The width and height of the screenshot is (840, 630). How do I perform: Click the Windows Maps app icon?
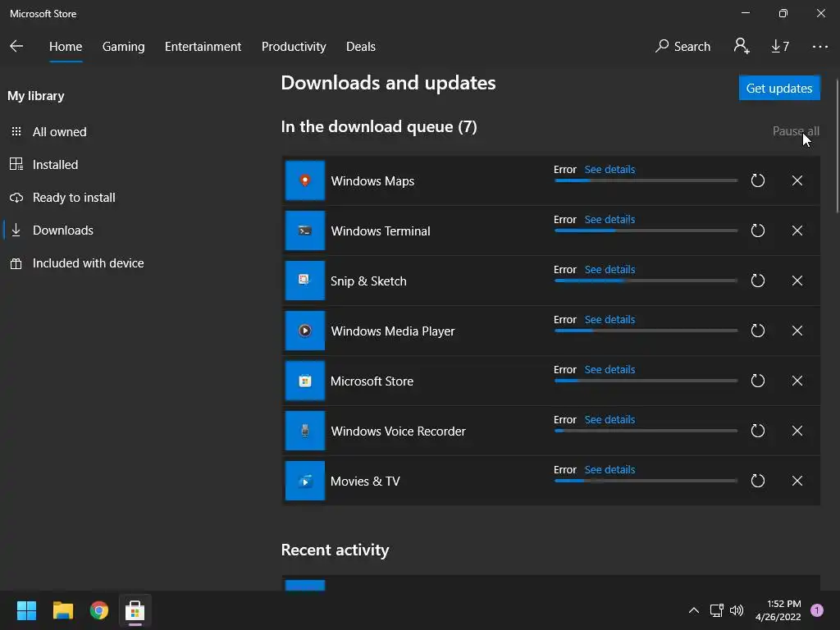point(305,180)
